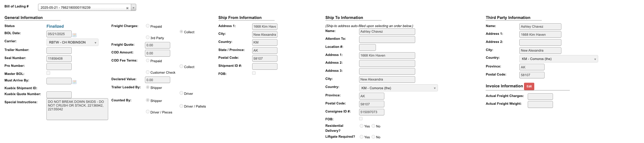644x143 pixels.
Task: Click the Third Party Name field
Action: point(540,27)
